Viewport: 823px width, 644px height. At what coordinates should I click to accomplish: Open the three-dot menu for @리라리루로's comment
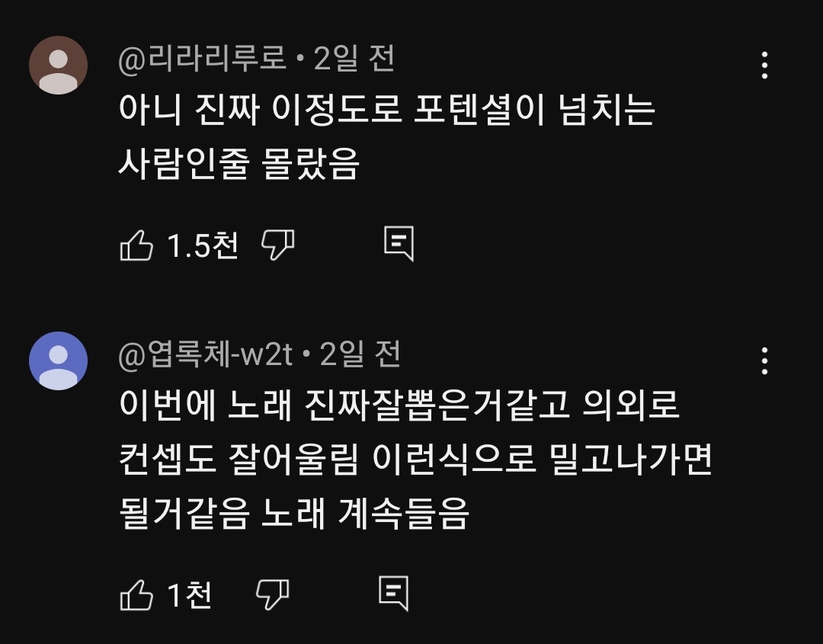764,66
